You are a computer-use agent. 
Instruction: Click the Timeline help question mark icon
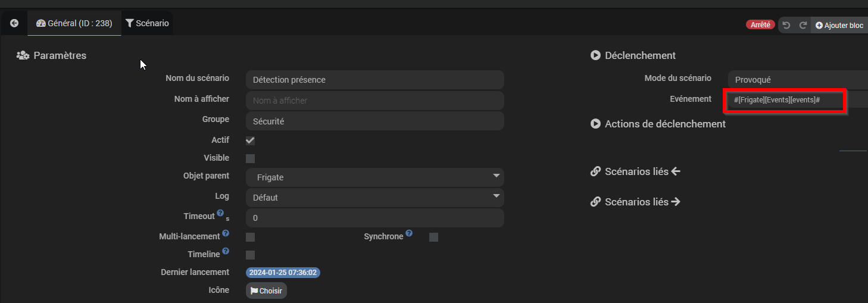coord(226,251)
